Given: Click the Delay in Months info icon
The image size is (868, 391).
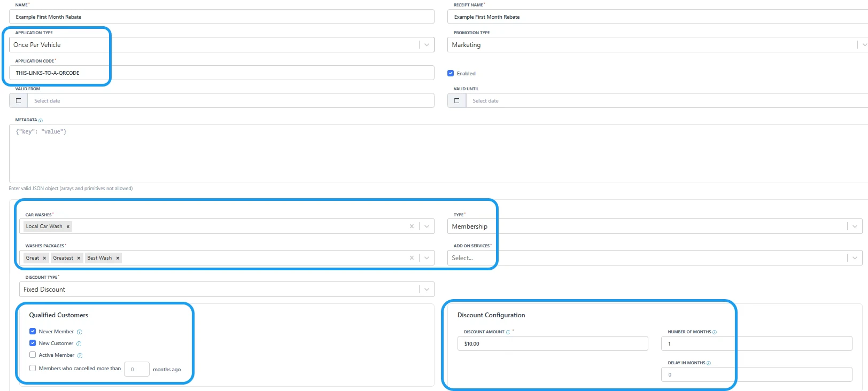Looking at the screenshot, I should [x=709, y=363].
